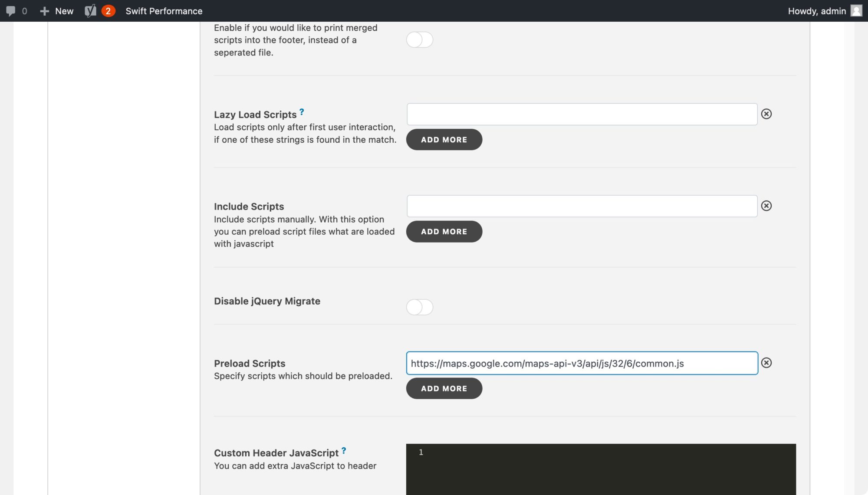Enable the Disable jQuery Migrate toggle
This screenshot has height=495, width=868.
420,307
